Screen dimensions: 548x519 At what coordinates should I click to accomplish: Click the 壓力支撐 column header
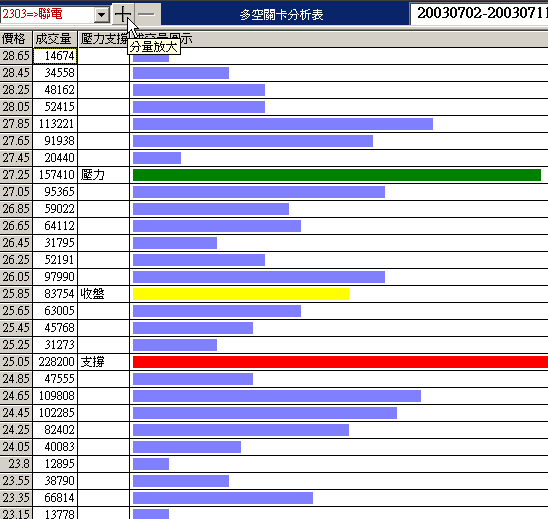(x=103, y=39)
